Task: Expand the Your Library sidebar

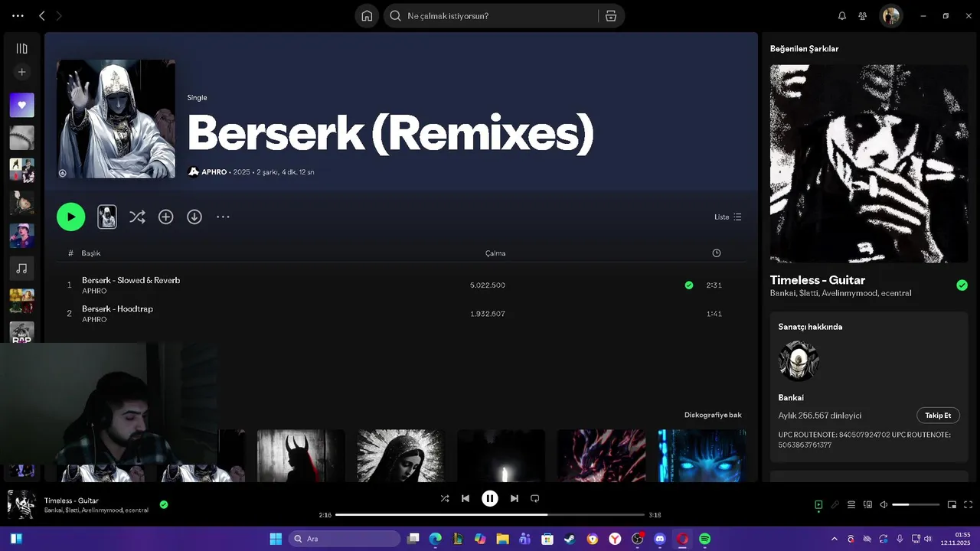Action: pos(21,48)
